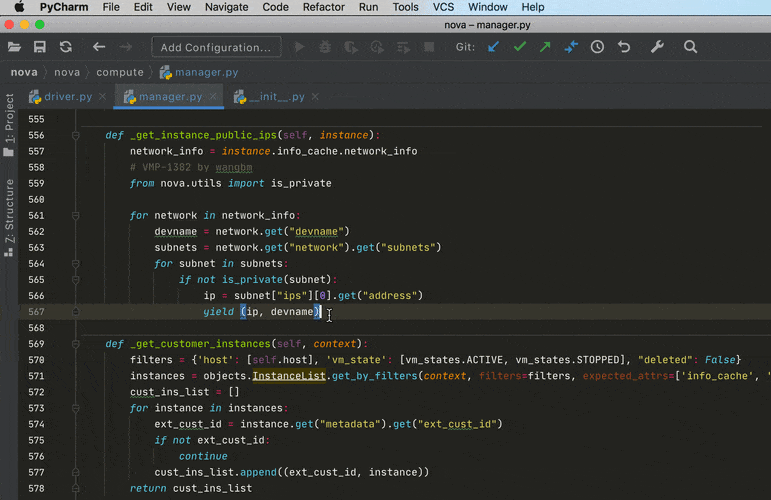Click Git Commit green checkmark
The width and height of the screenshot is (771, 500).
coord(519,47)
